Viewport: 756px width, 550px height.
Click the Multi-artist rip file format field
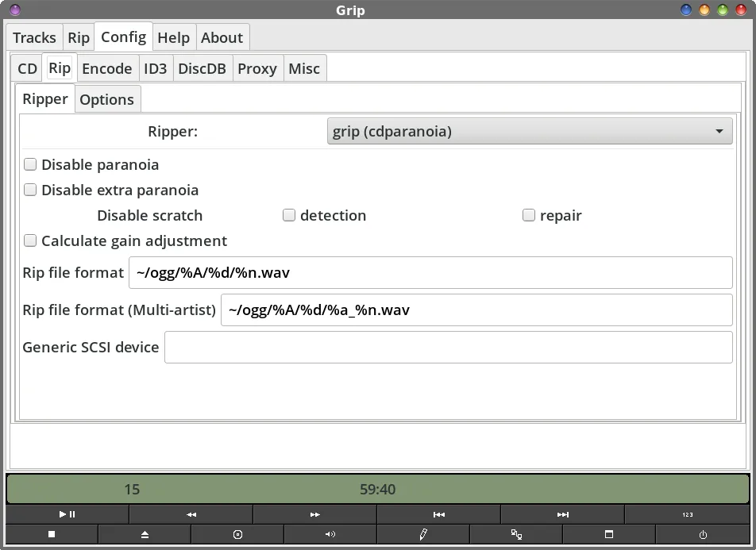click(476, 310)
